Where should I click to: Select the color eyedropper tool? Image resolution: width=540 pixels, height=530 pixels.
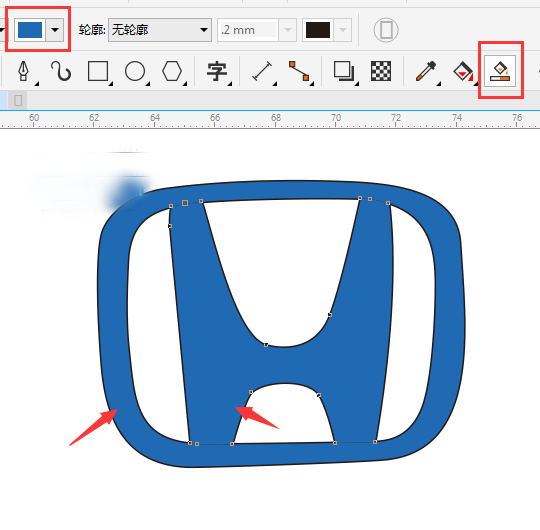426,71
